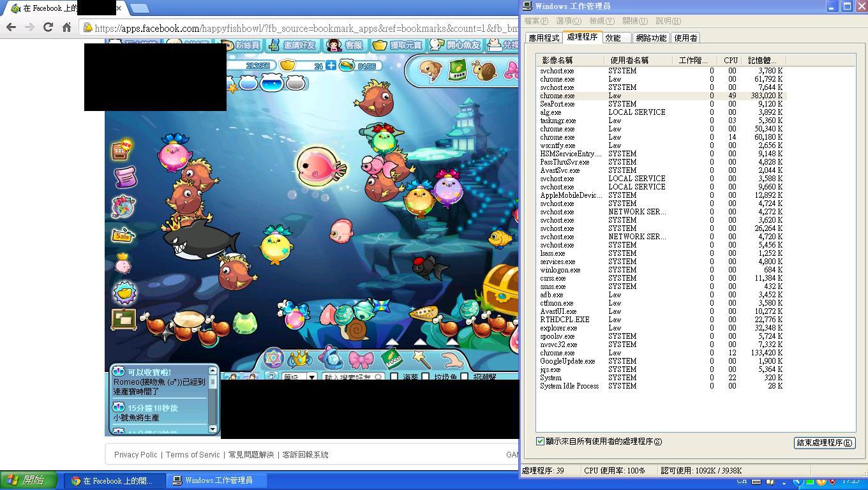Click the diamond ring icon in bottom toolbar
The image size is (868, 490).
(331, 357)
